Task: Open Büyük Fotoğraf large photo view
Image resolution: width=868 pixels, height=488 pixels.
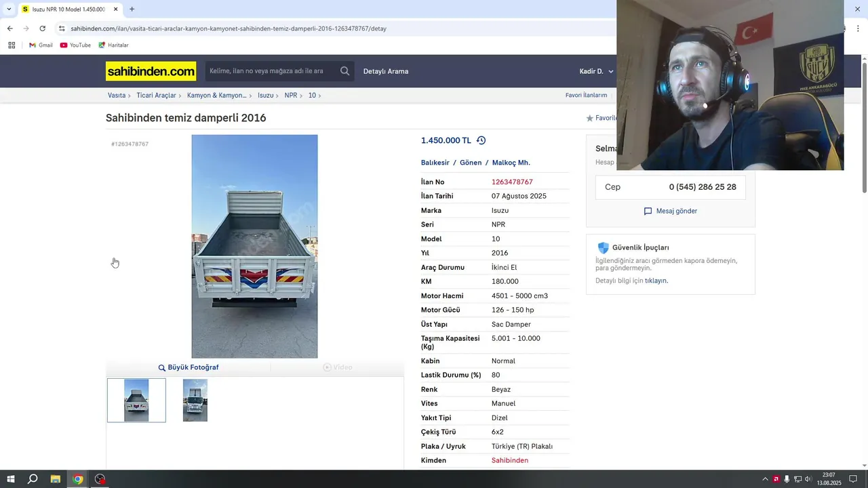Action: 189,367
